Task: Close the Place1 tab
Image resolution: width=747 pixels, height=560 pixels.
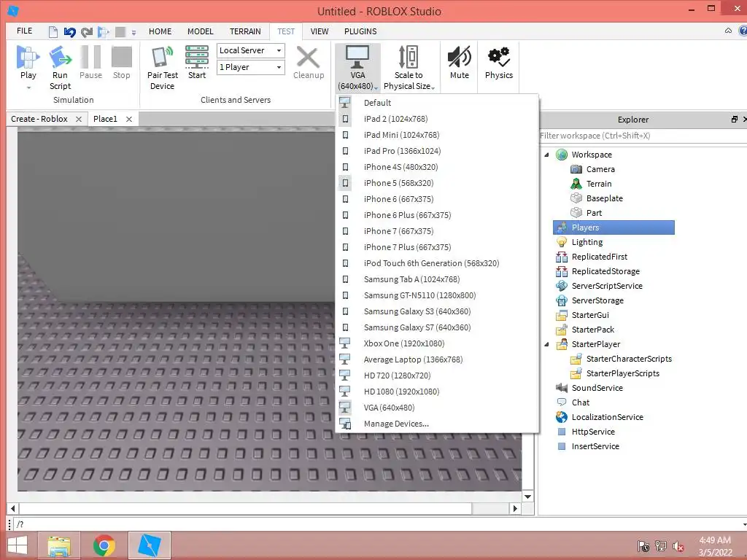Action: (x=128, y=119)
